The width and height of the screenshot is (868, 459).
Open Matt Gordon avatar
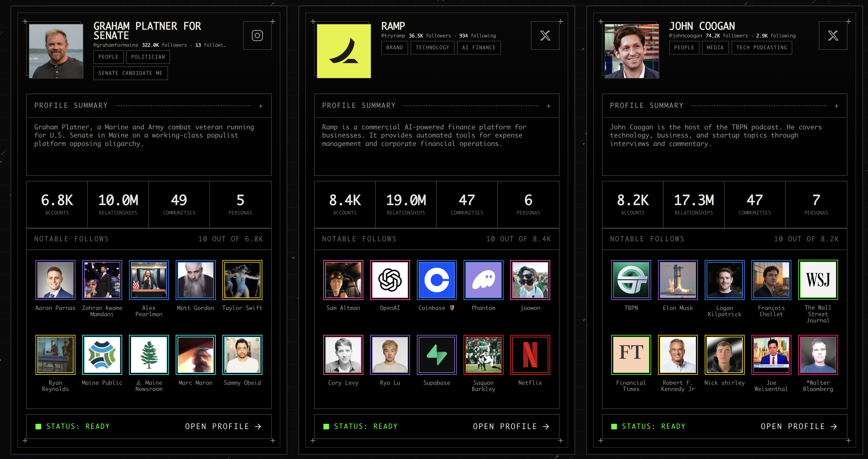pyautogui.click(x=195, y=280)
